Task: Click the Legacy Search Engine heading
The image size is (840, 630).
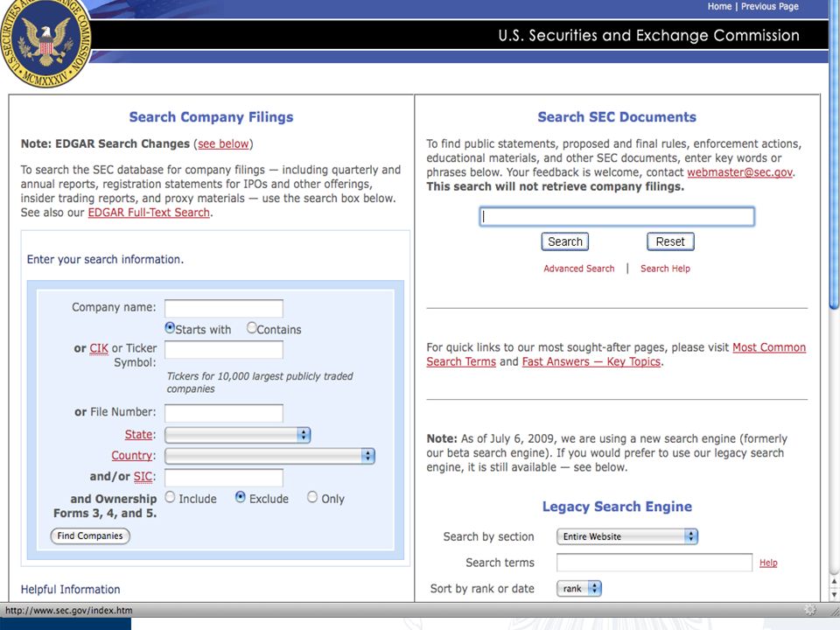Action: [x=617, y=507]
